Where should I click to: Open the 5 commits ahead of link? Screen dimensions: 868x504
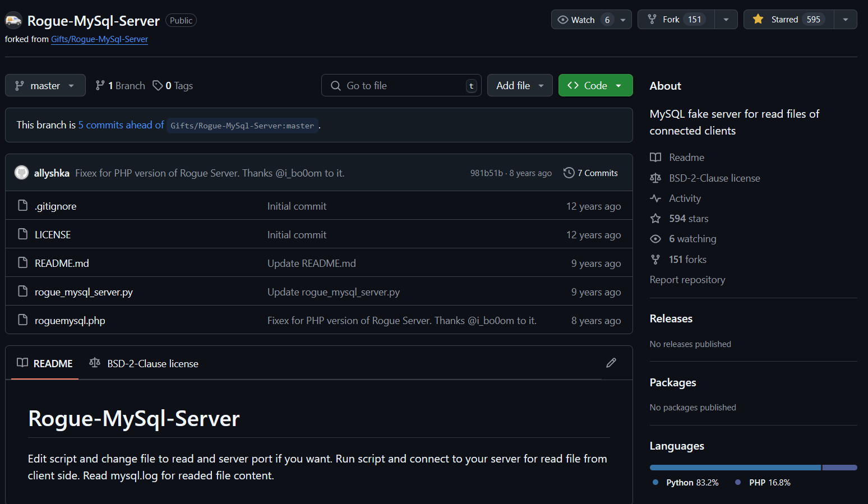point(121,125)
